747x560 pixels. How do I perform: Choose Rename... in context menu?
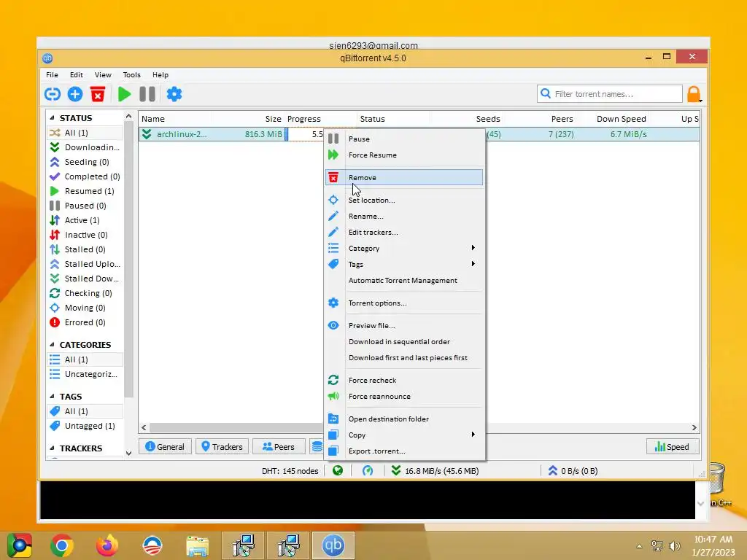click(404, 216)
